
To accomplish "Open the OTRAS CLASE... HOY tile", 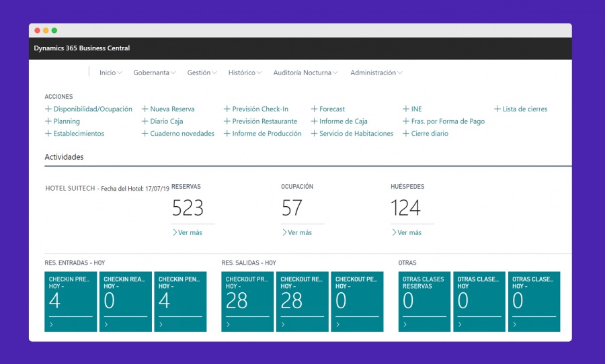I will point(479,302).
